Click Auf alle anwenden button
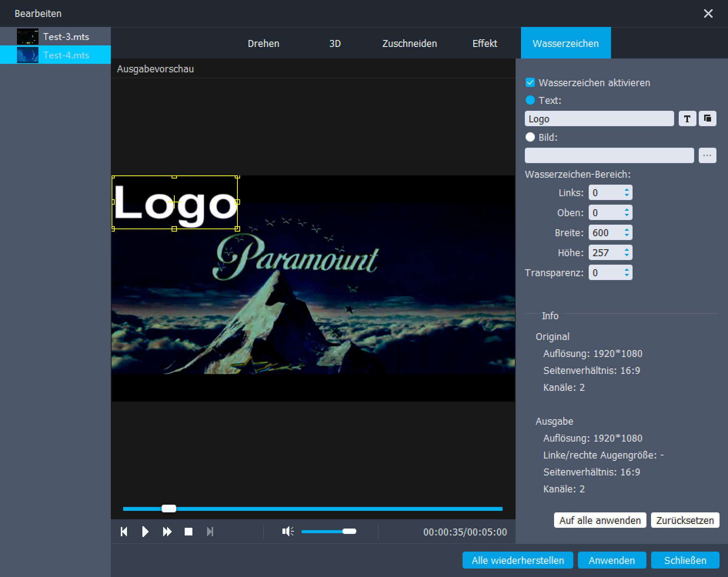 tap(600, 520)
